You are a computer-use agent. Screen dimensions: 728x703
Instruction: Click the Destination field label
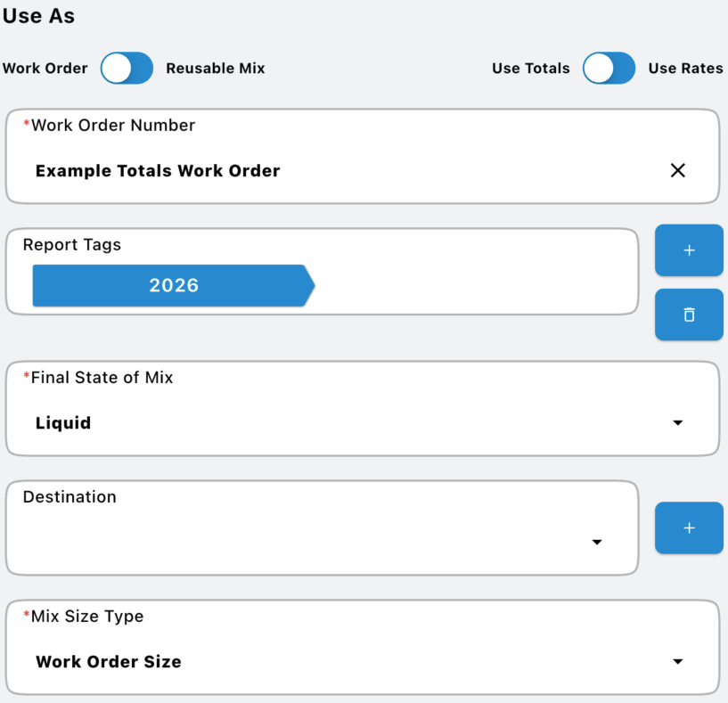[70, 496]
